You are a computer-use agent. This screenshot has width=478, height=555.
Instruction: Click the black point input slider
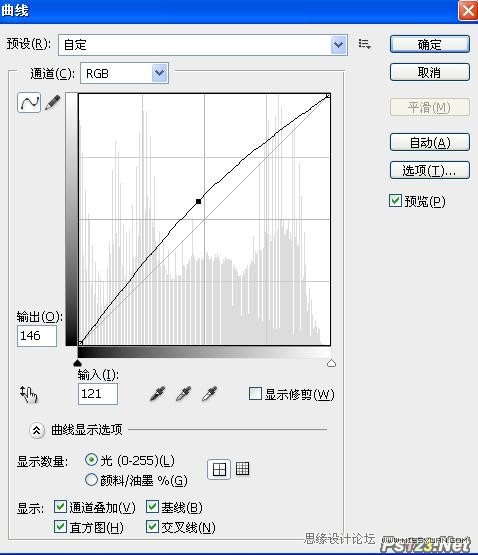coord(77,363)
